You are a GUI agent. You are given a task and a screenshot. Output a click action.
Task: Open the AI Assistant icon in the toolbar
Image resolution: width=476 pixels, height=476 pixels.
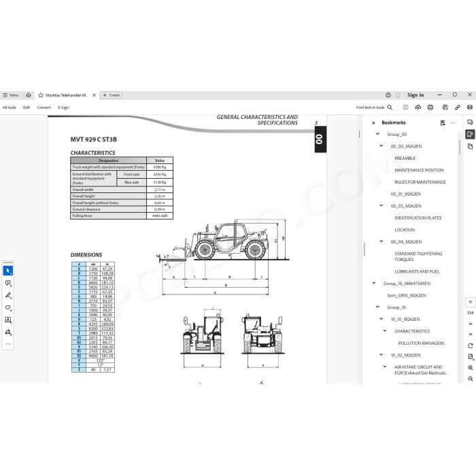(x=445, y=107)
